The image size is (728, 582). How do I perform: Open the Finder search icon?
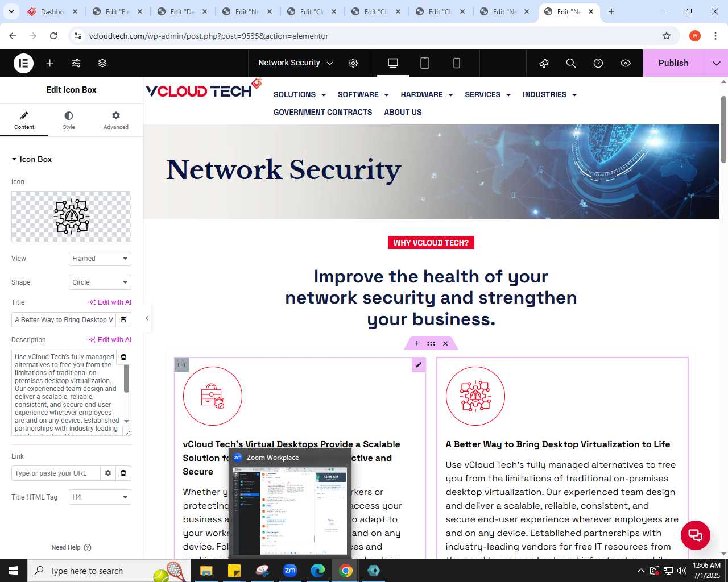pyautogui.click(x=571, y=63)
